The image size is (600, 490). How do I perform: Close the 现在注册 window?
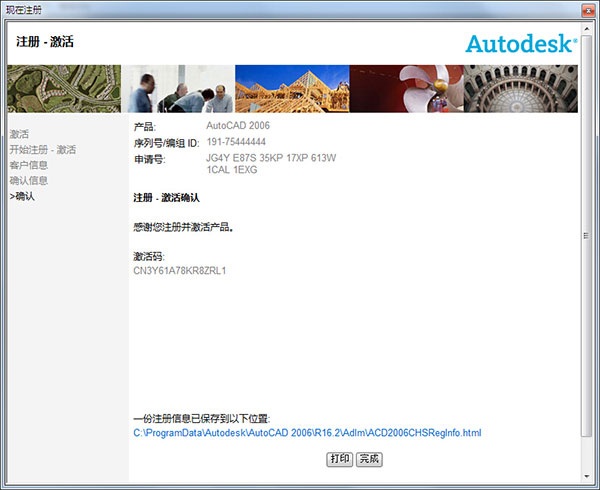coord(589,10)
